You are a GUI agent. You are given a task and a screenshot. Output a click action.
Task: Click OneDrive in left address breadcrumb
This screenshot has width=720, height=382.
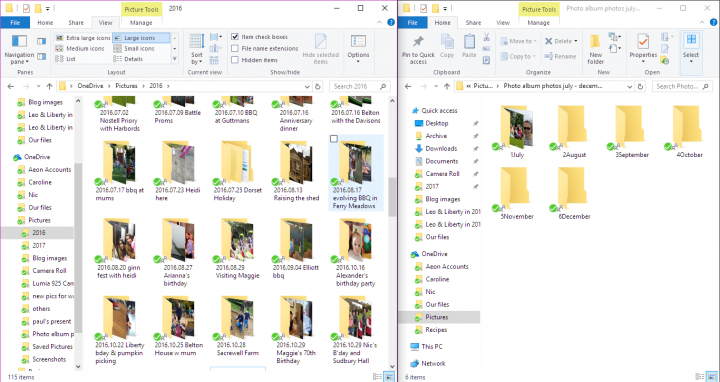(x=90, y=86)
